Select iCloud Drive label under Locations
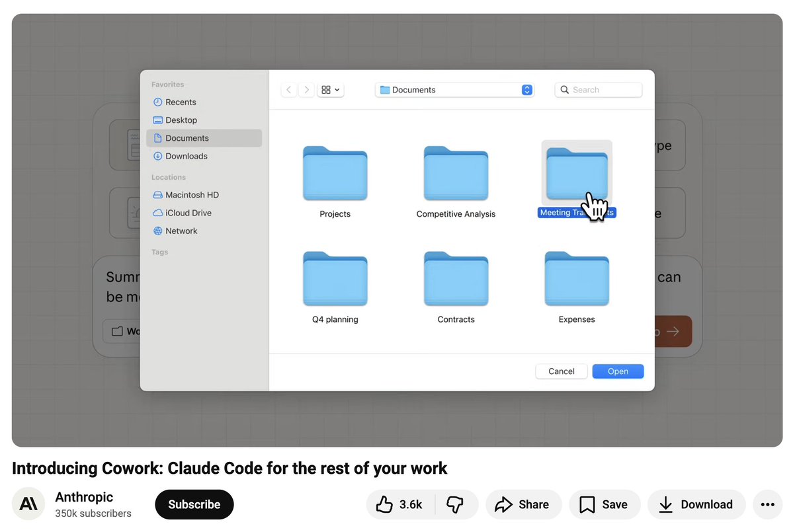Image resolution: width=793 pixels, height=532 pixels. point(188,213)
